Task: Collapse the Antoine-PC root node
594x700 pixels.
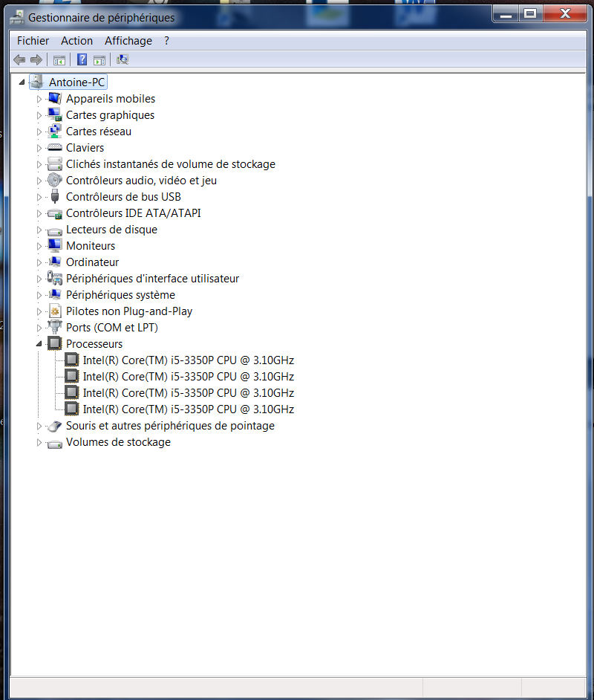Action: 22,82
